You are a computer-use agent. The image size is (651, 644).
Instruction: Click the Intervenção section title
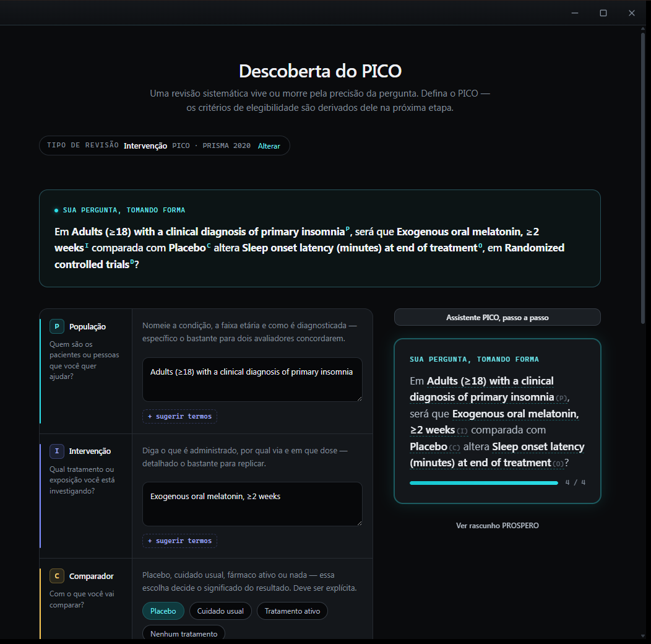(90, 451)
